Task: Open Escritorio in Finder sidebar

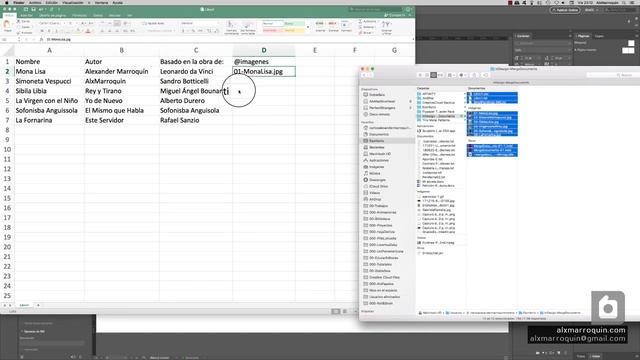Action: tap(377, 141)
